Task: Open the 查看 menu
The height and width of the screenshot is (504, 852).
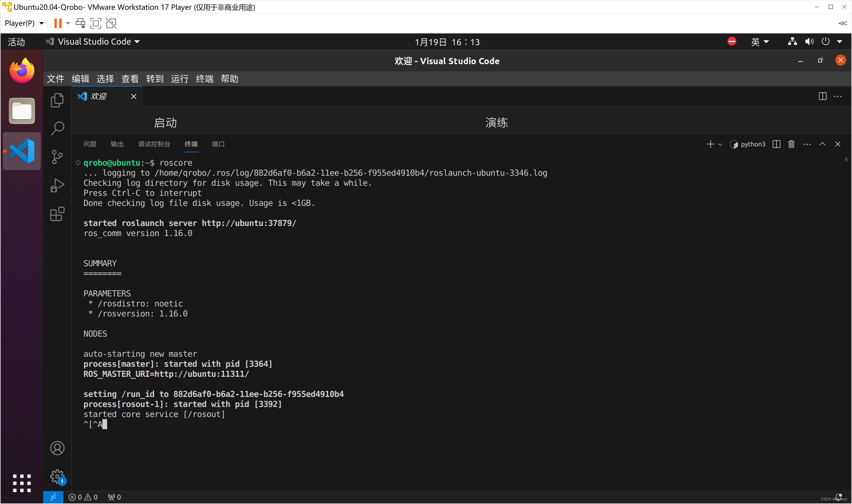Action: point(130,79)
